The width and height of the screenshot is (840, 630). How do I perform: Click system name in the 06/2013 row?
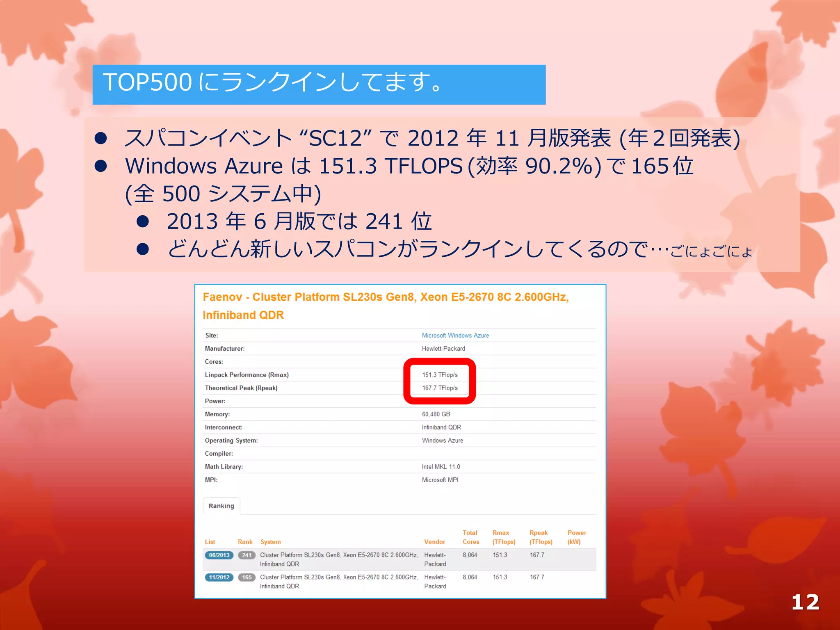point(339,559)
